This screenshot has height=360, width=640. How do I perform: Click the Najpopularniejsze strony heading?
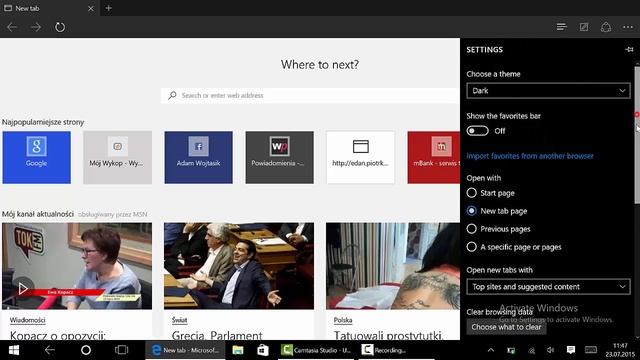click(43, 122)
